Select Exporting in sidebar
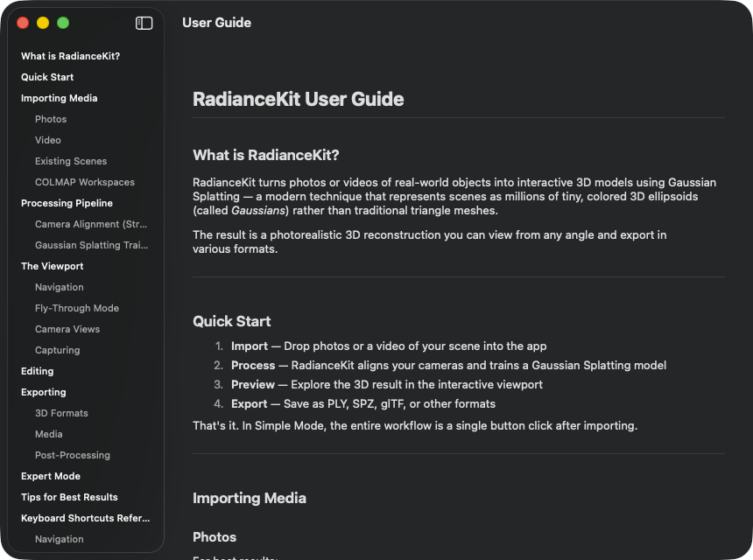The image size is (753, 560). click(x=43, y=392)
